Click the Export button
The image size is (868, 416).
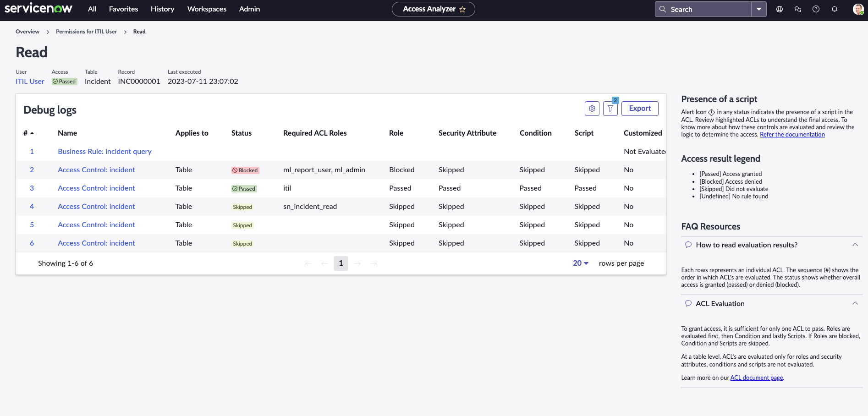(x=640, y=109)
